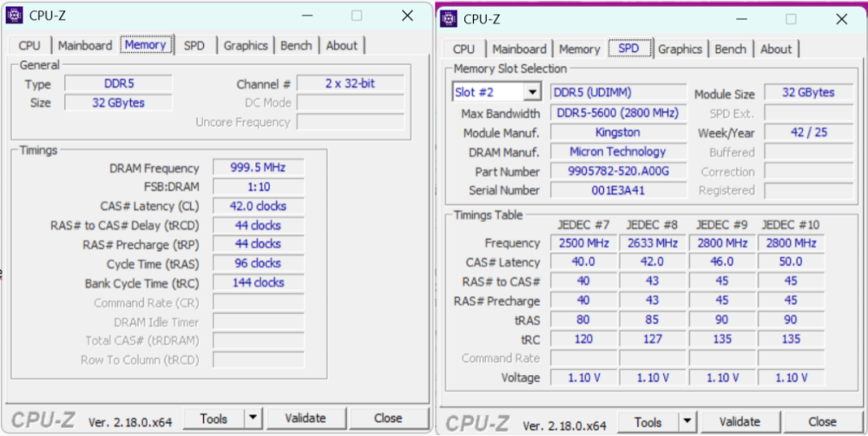This screenshot has width=868, height=436.
Task: Click JEDEC #9 CAS# Latency 46.0 cell
Action: pos(722,262)
